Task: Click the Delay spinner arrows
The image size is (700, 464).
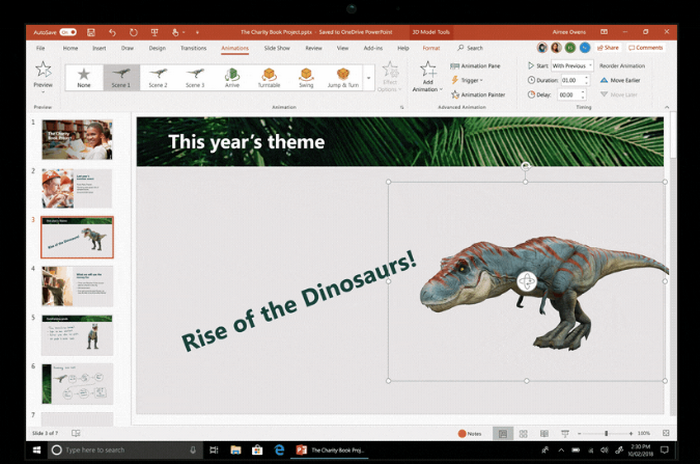Action: 583,95
